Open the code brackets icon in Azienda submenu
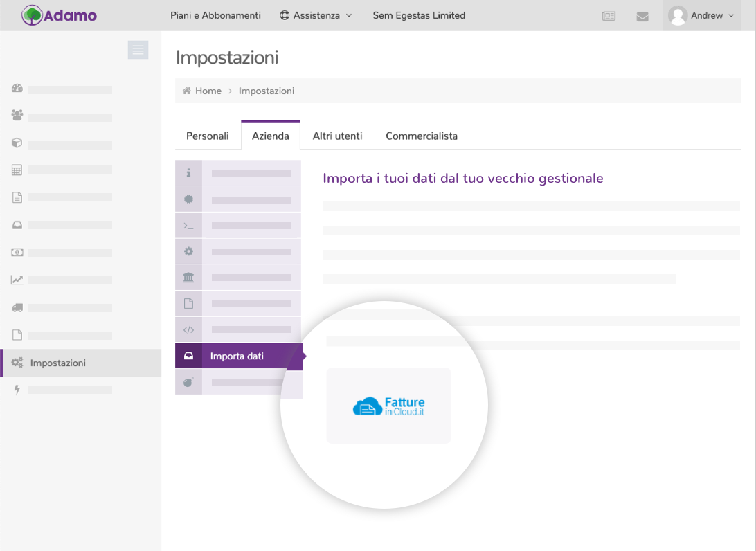 pos(188,330)
